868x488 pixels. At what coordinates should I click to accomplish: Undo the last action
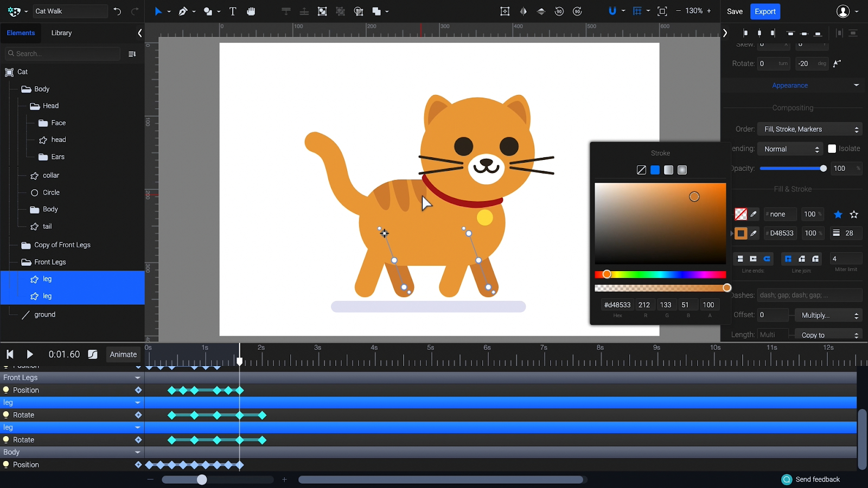click(117, 11)
